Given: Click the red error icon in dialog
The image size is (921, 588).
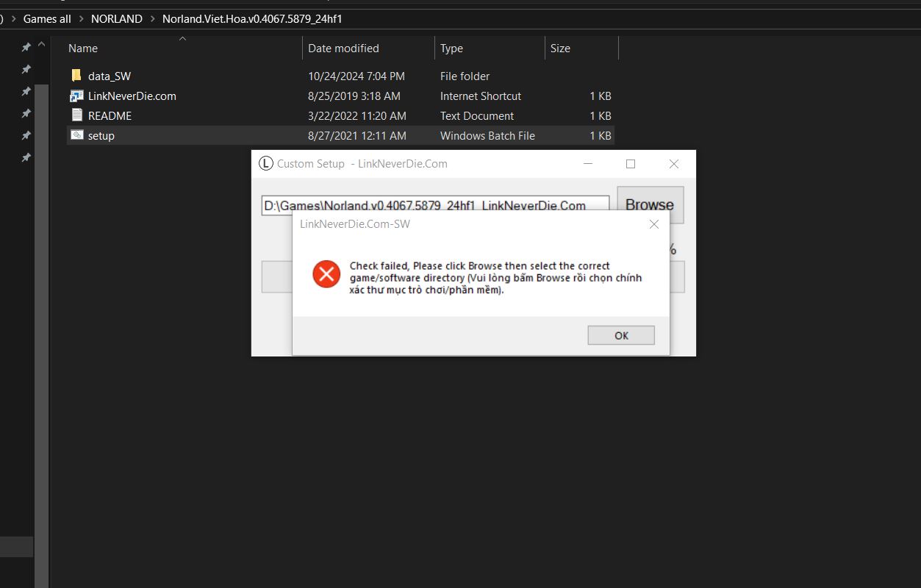Looking at the screenshot, I should 326,275.
